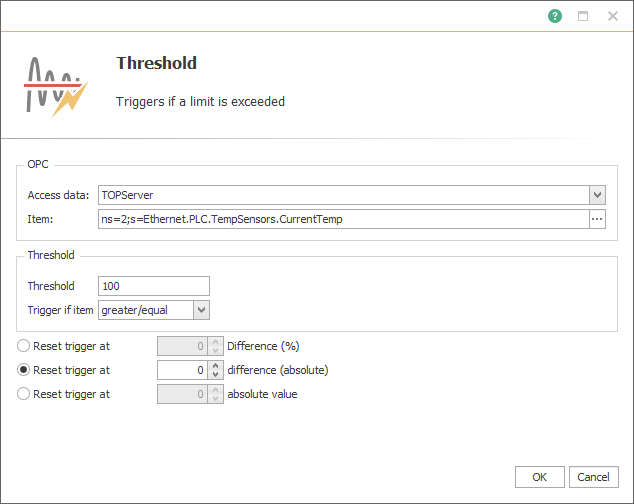Click the 'Trigger if item' label

coord(60,310)
